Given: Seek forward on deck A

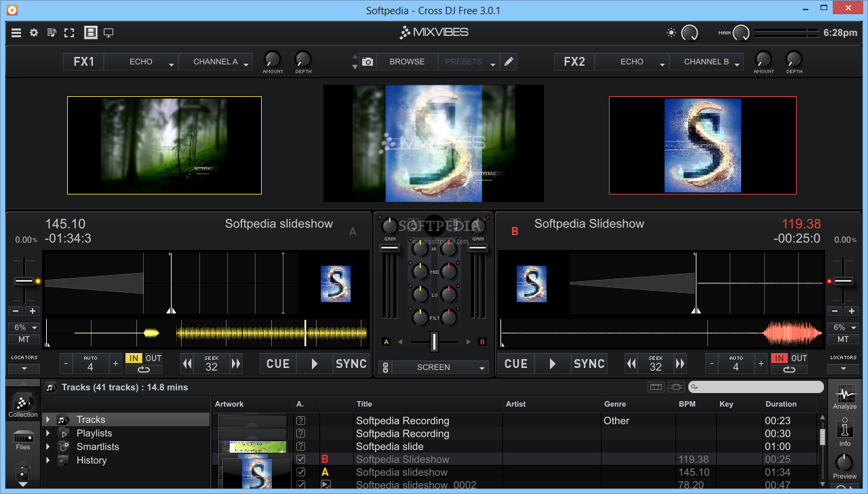Looking at the screenshot, I should (x=236, y=364).
